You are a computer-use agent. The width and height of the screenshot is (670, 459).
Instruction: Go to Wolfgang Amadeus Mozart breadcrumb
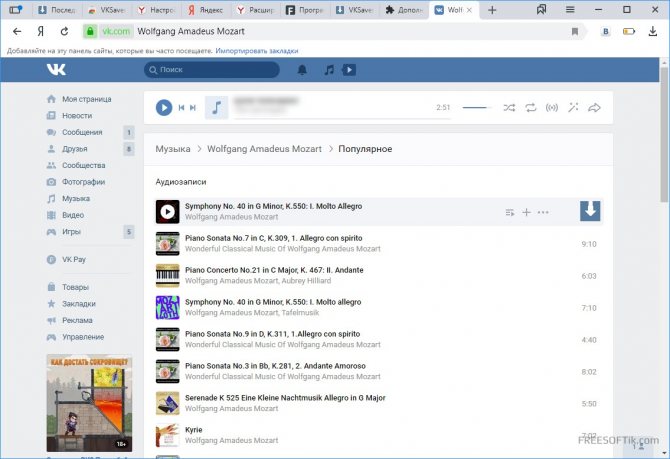click(264, 149)
